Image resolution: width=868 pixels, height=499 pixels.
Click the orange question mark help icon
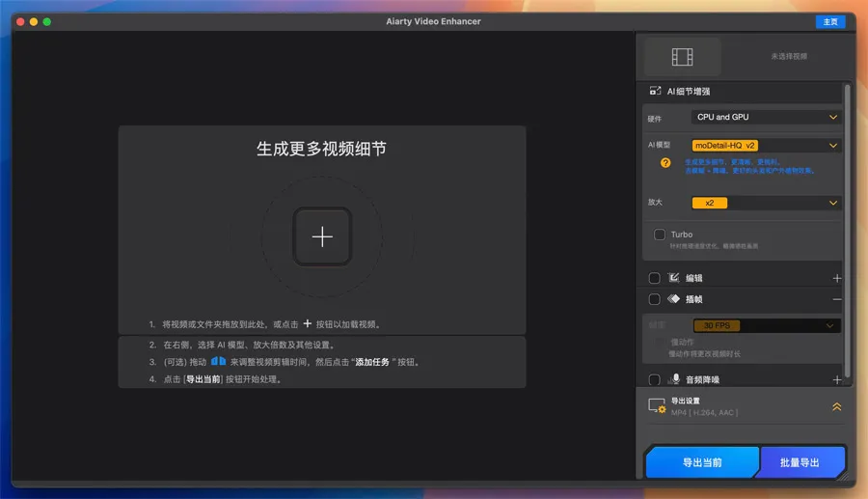665,163
